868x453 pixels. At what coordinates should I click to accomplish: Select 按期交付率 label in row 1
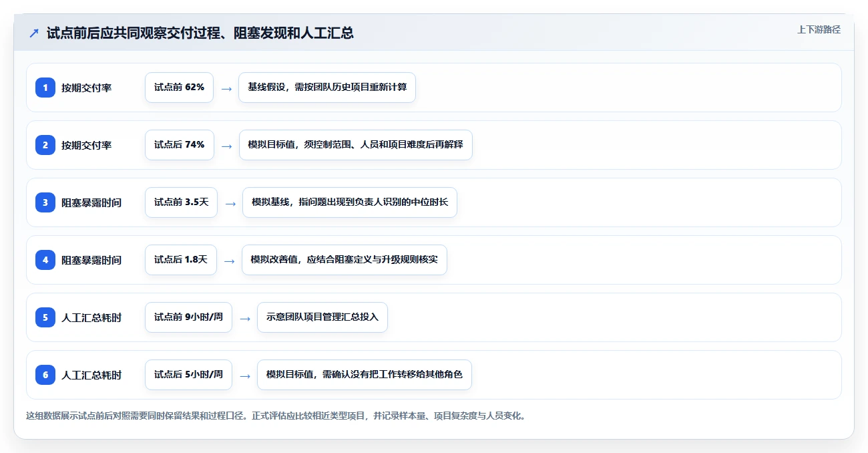[86, 88]
